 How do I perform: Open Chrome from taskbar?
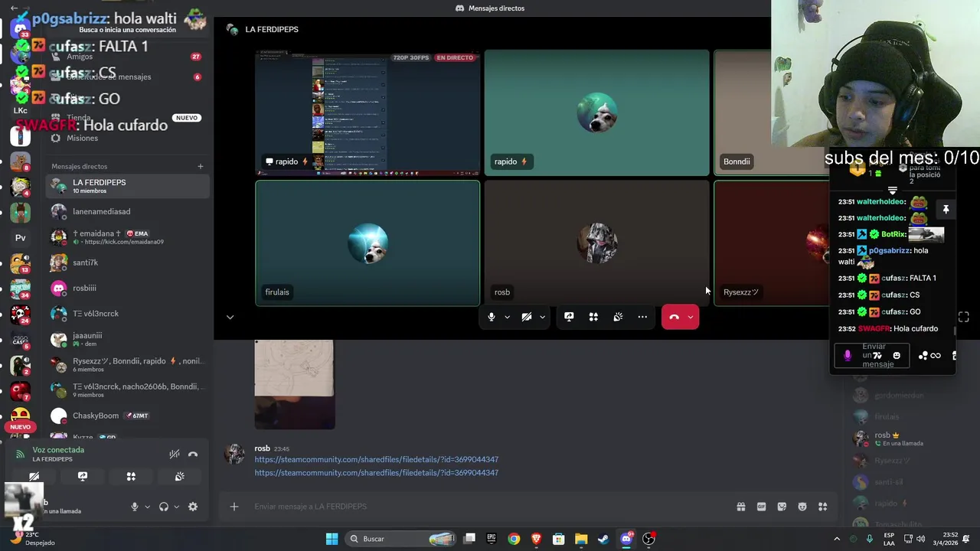[x=514, y=539]
